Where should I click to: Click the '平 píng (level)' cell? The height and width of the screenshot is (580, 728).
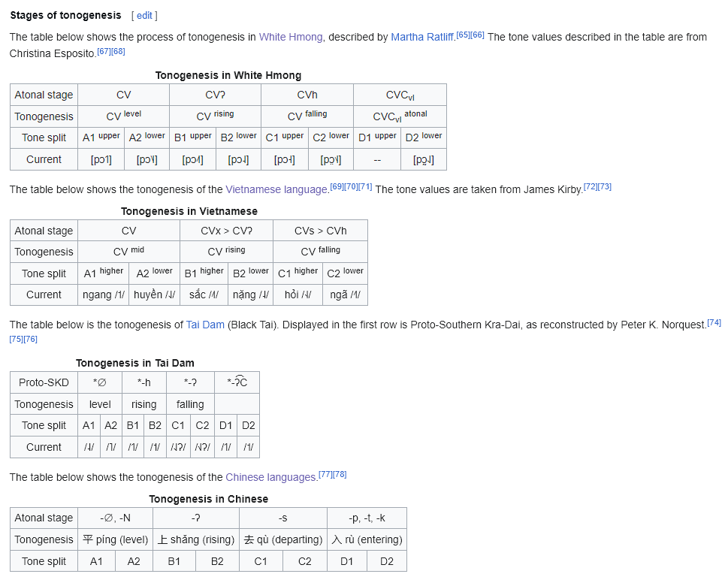pyautogui.click(x=115, y=539)
